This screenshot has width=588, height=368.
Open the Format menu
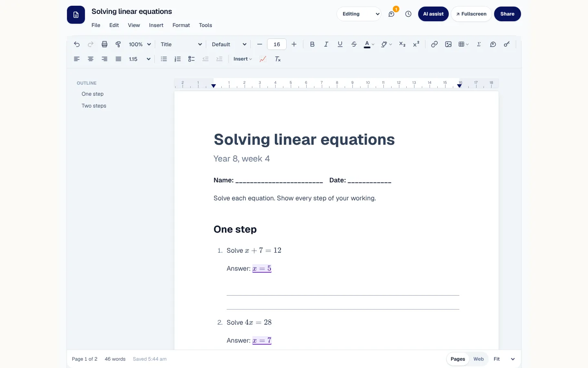click(x=181, y=25)
